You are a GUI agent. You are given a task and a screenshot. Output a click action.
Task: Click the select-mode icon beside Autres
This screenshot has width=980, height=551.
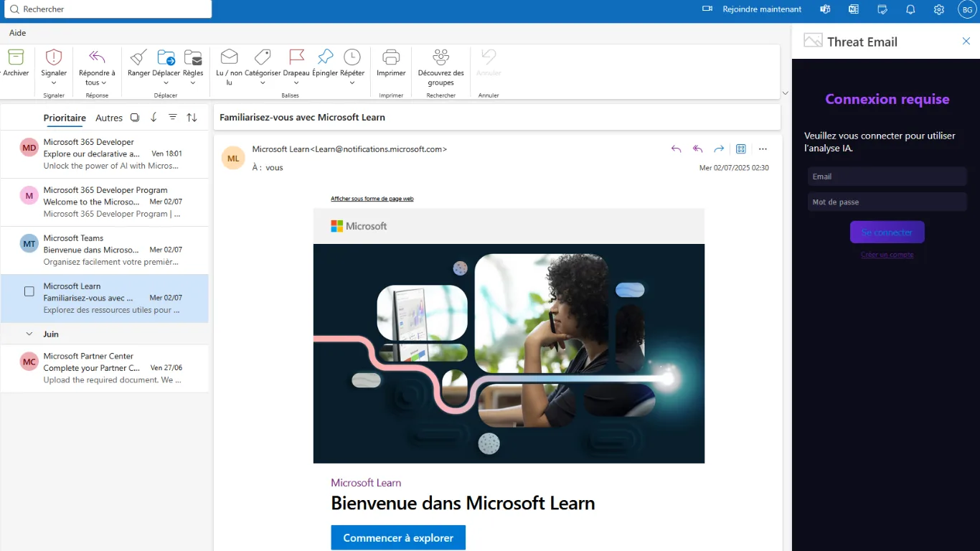(134, 118)
